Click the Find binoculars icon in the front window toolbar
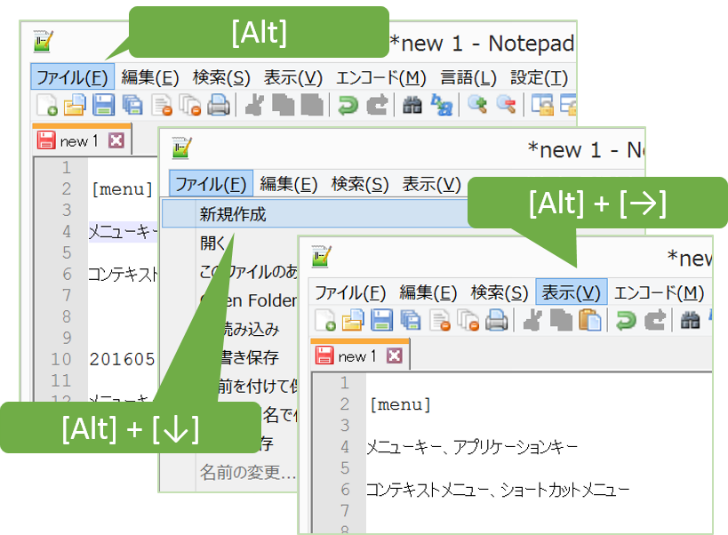Screen dimensions: 728x535 (690, 320)
